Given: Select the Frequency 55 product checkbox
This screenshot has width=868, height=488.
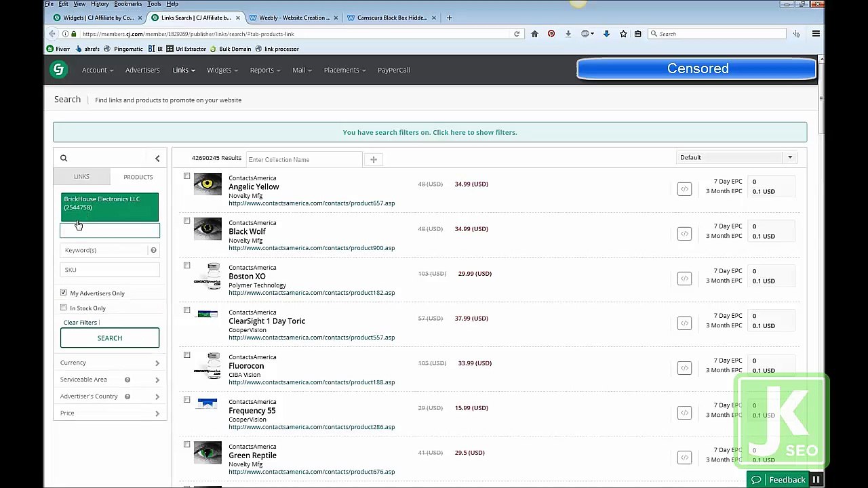Looking at the screenshot, I should (x=186, y=400).
